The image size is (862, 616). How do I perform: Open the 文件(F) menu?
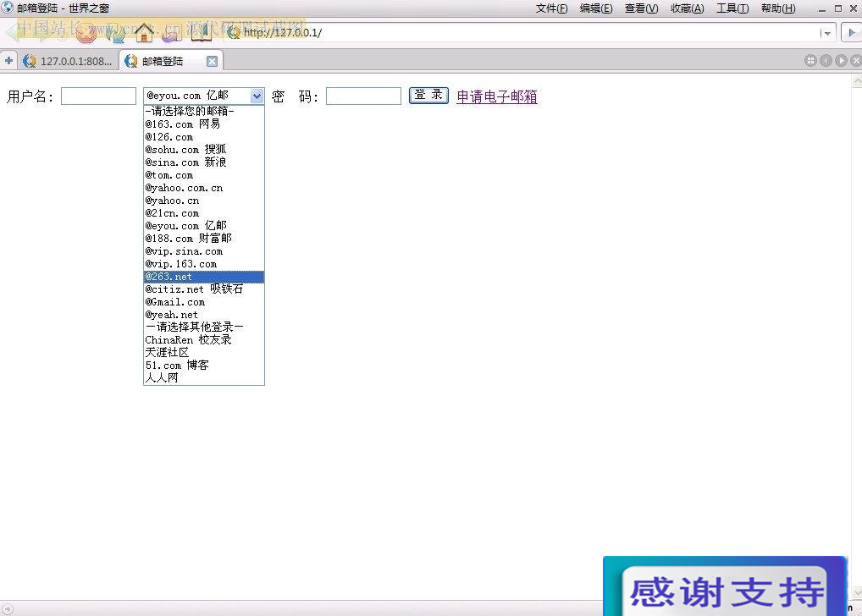551,8
